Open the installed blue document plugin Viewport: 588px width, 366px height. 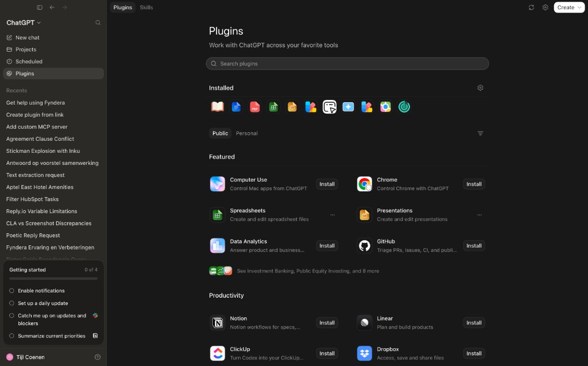tap(236, 107)
